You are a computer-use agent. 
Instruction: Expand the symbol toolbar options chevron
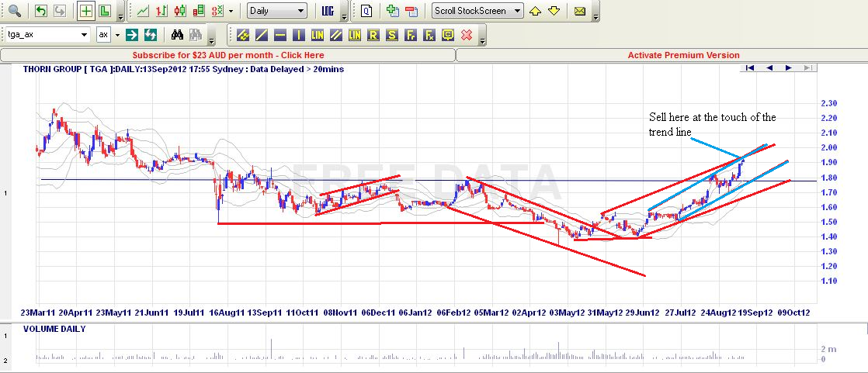[213, 41]
